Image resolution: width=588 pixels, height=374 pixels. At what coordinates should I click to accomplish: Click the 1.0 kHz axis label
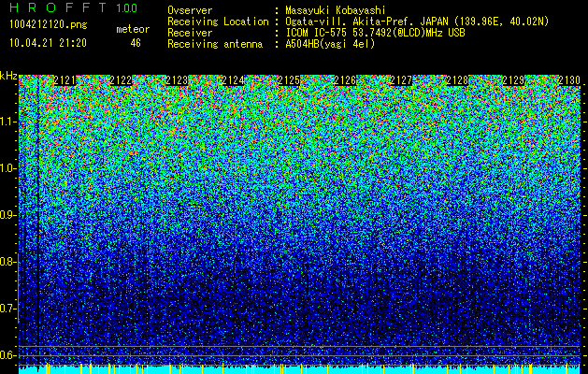8,168
